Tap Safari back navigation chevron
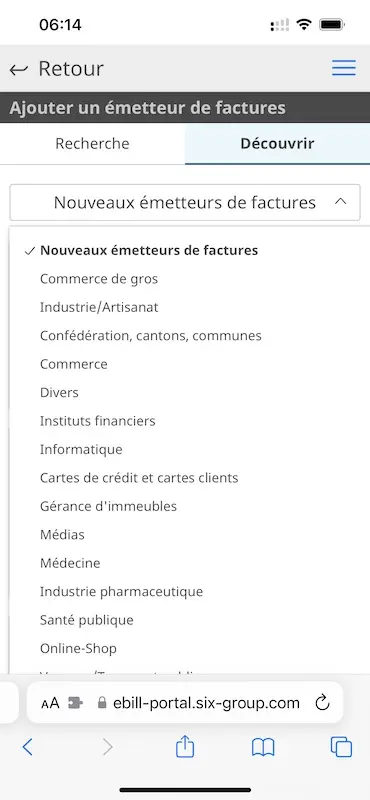The width and height of the screenshot is (370, 800). coord(28,747)
